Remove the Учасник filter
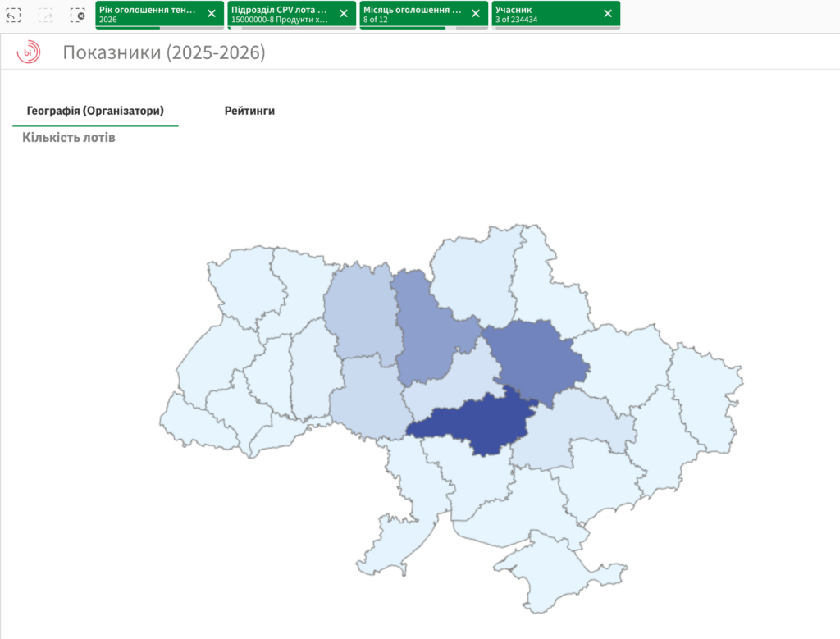 608,14
